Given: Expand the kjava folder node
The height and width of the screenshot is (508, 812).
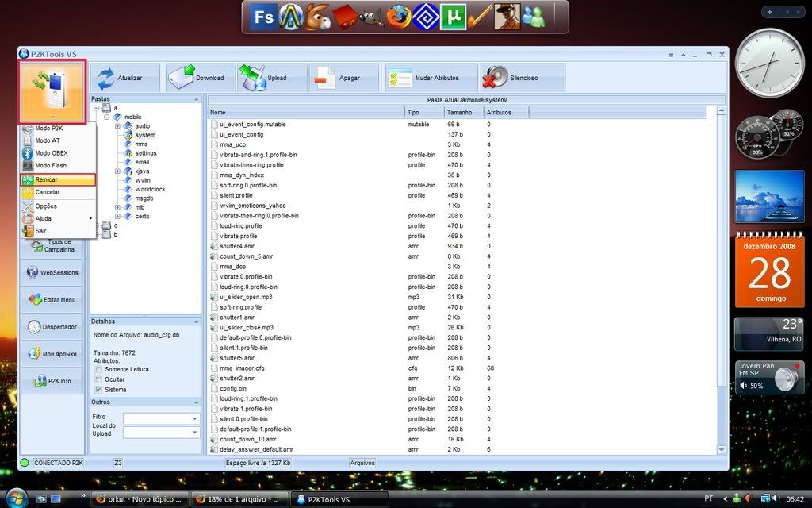Looking at the screenshot, I should [117, 171].
